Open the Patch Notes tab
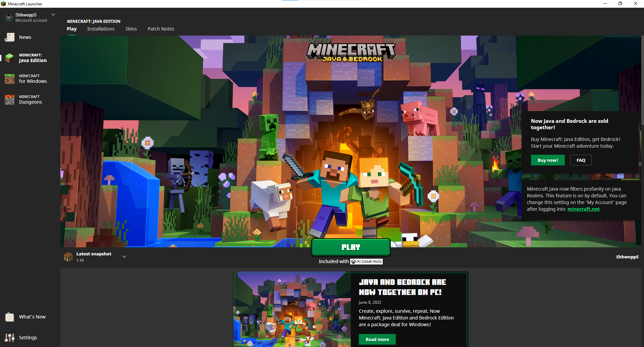This screenshot has height=347, width=644. (x=161, y=29)
